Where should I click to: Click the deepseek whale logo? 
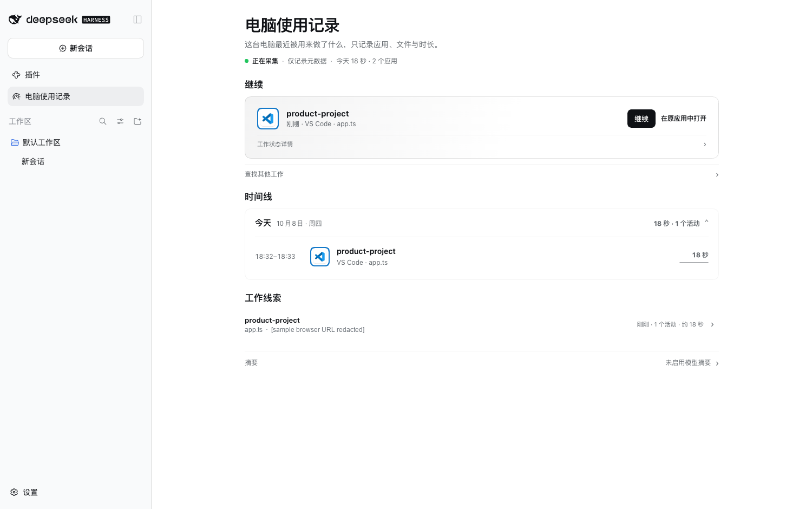(x=15, y=19)
